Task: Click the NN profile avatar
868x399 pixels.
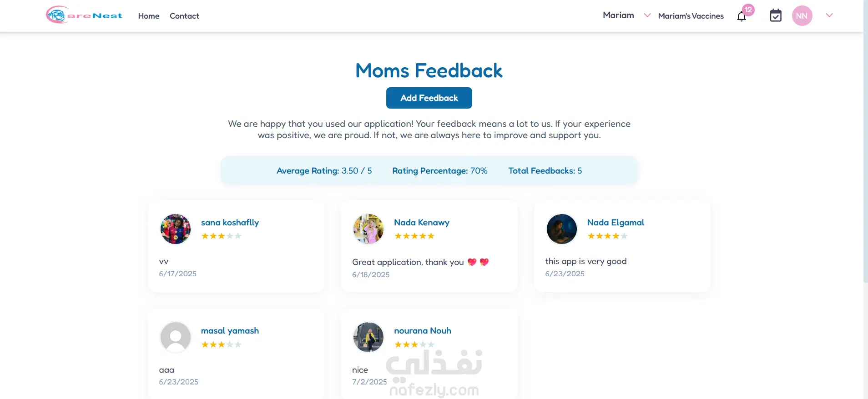Action: [x=802, y=16]
